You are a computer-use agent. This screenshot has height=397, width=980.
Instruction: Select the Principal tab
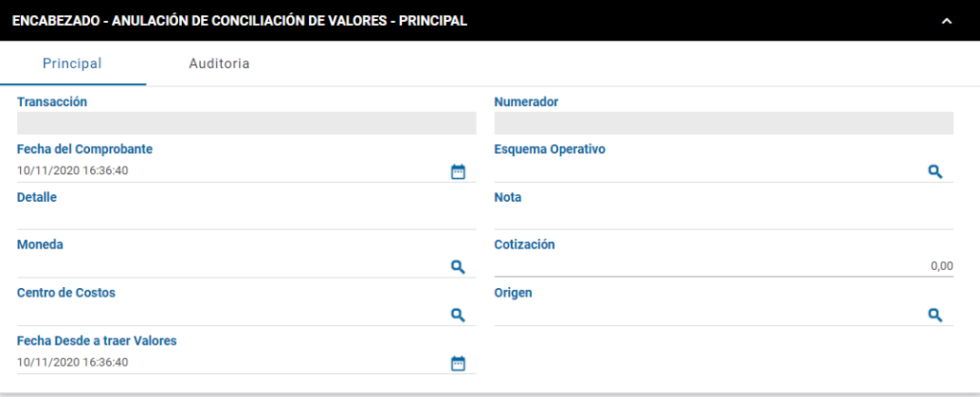(73, 64)
